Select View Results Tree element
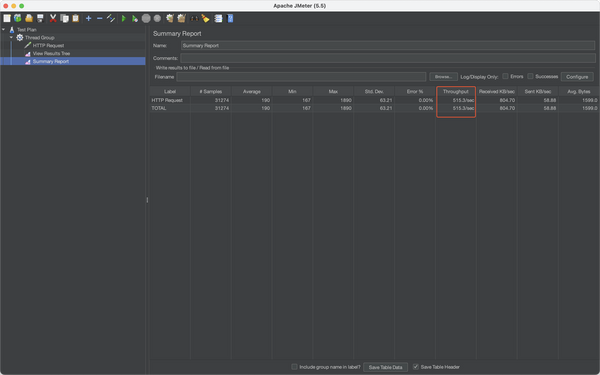This screenshot has width=600, height=375. tap(51, 54)
